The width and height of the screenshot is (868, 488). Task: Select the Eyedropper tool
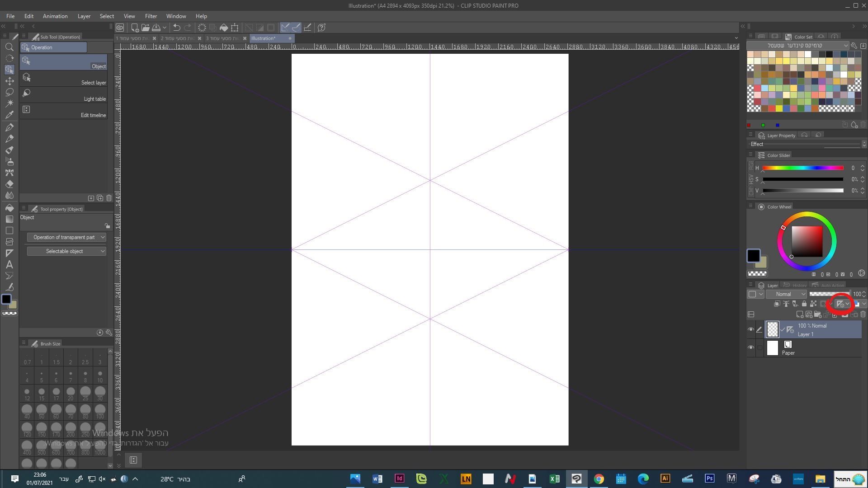coord(9,115)
